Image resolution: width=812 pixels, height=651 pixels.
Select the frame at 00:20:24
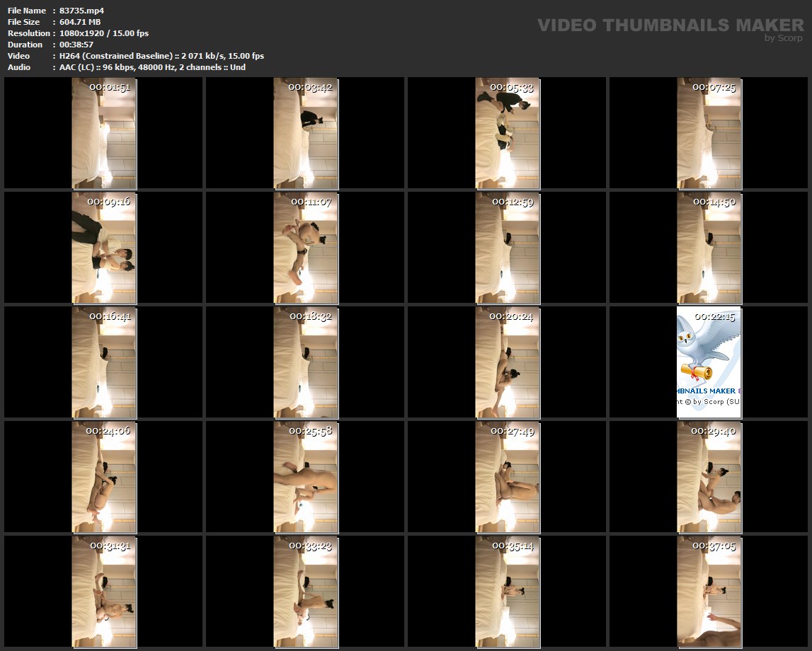(507, 362)
